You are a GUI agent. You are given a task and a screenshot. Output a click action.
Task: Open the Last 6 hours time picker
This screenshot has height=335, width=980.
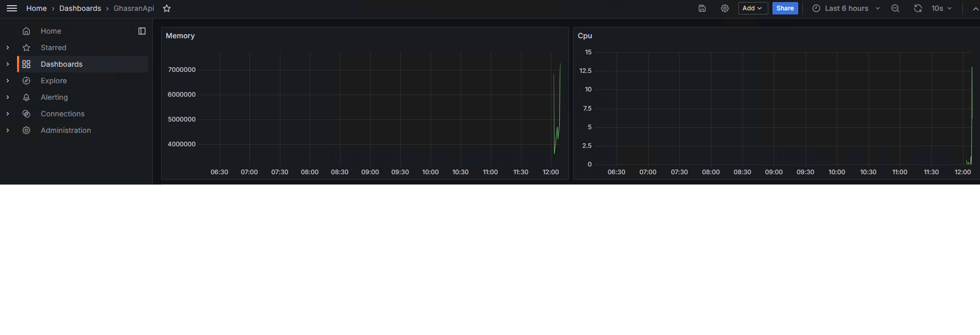[x=846, y=8]
